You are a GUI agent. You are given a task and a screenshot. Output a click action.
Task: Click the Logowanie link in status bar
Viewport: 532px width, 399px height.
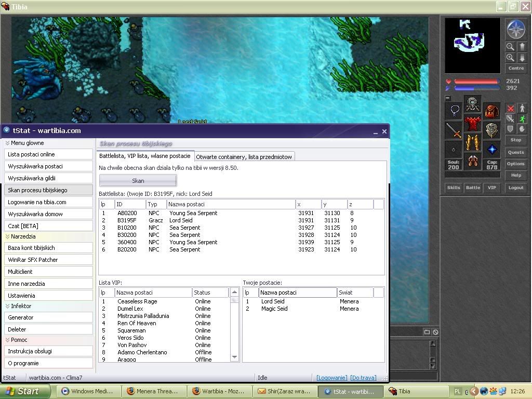(x=332, y=378)
